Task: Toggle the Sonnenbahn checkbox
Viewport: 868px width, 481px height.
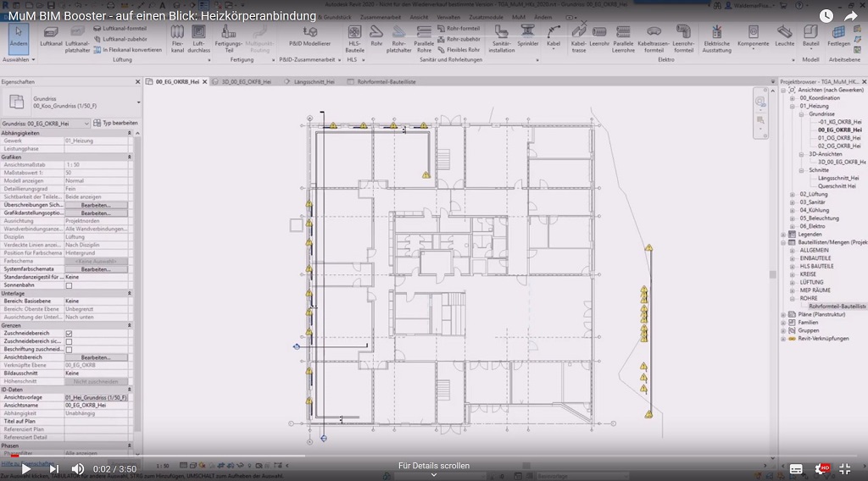Action: tap(70, 285)
